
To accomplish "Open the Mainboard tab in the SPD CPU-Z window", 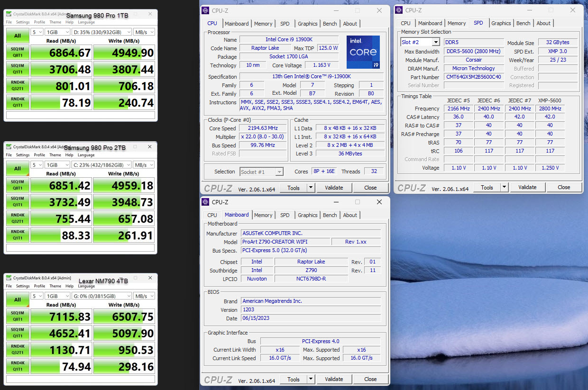I will click(430, 23).
